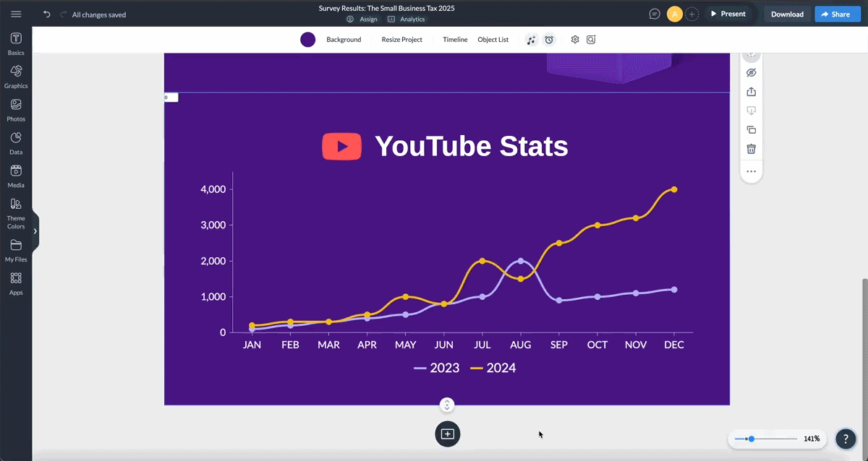This screenshot has height=461, width=868.
Task: Click the Apps sidebar icon
Action: (x=16, y=282)
